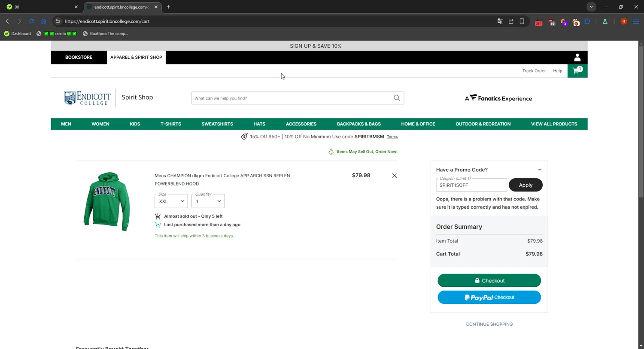Click the red OFF extension icon
Screen dimensions: 644x349
click(x=538, y=21)
